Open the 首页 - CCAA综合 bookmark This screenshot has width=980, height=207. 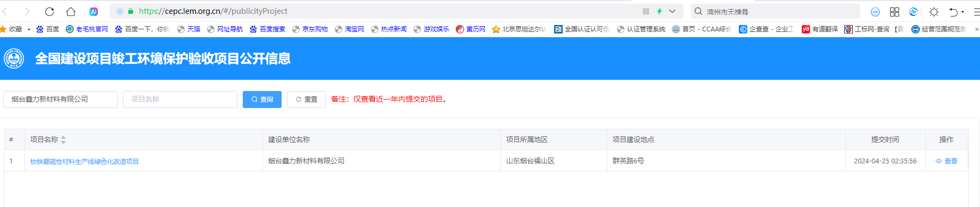click(702, 29)
